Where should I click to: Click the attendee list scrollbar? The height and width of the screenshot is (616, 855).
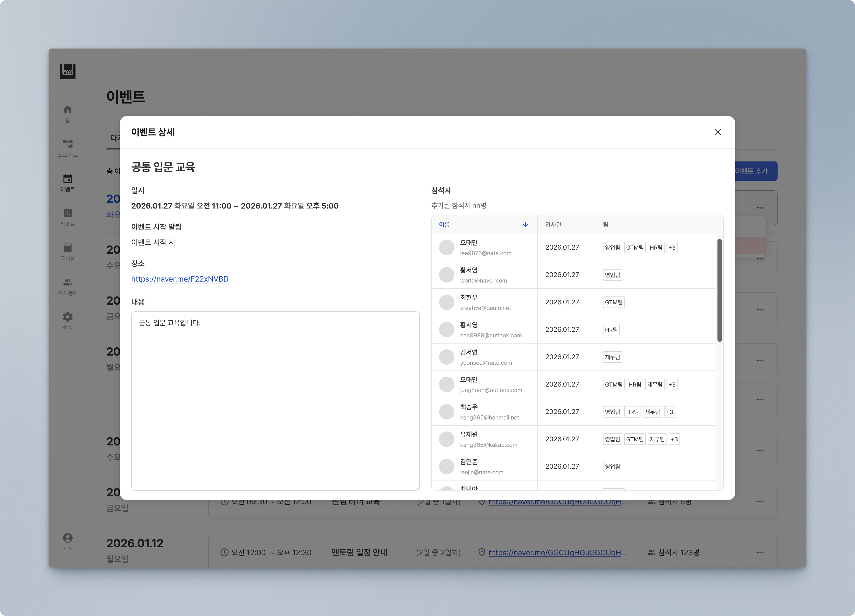pyautogui.click(x=719, y=290)
